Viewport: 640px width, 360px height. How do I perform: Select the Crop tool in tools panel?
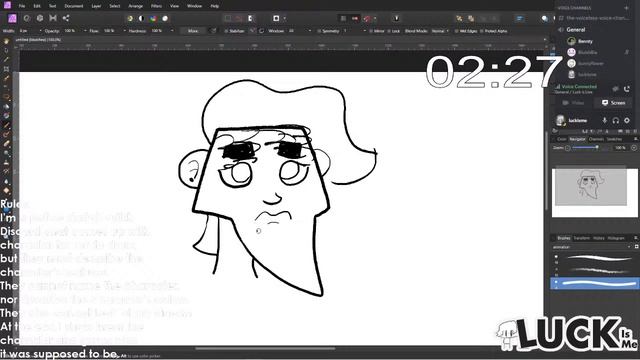6,69
